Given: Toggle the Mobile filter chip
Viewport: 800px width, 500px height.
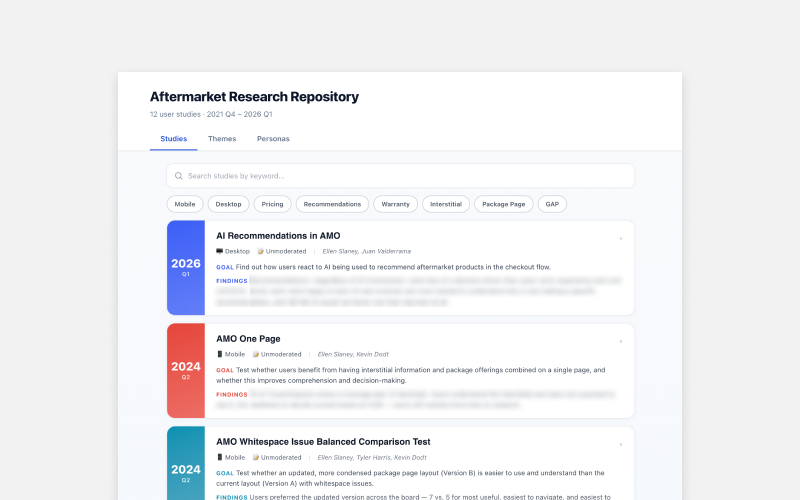Looking at the screenshot, I should coord(185,204).
